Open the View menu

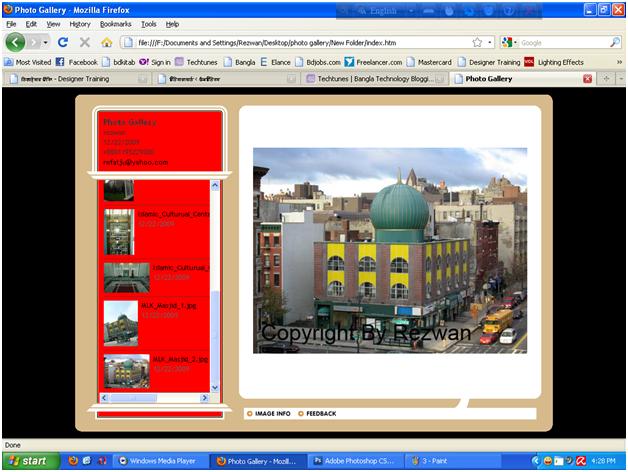(53, 24)
